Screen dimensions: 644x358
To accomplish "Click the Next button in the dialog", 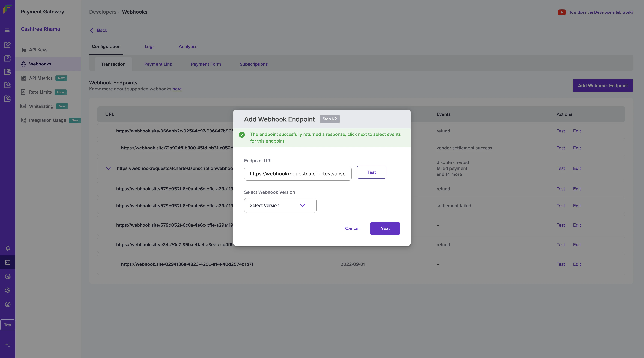I will click(385, 228).
